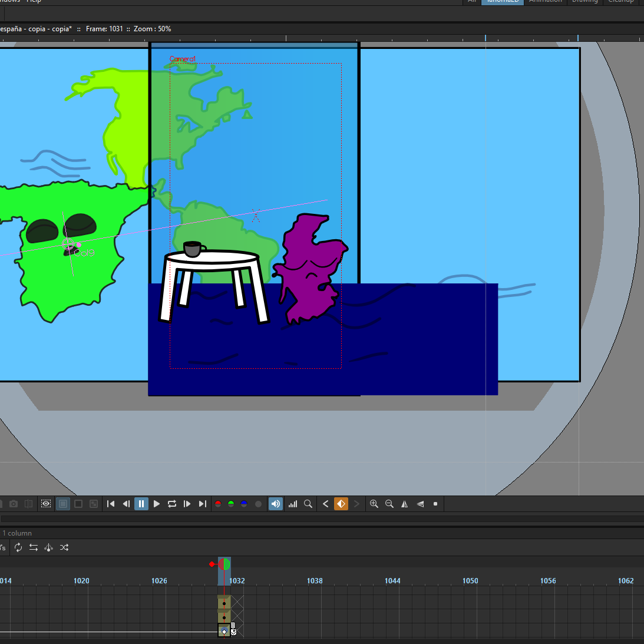
Task: Zoom out of the viewer
Action: 389,504
